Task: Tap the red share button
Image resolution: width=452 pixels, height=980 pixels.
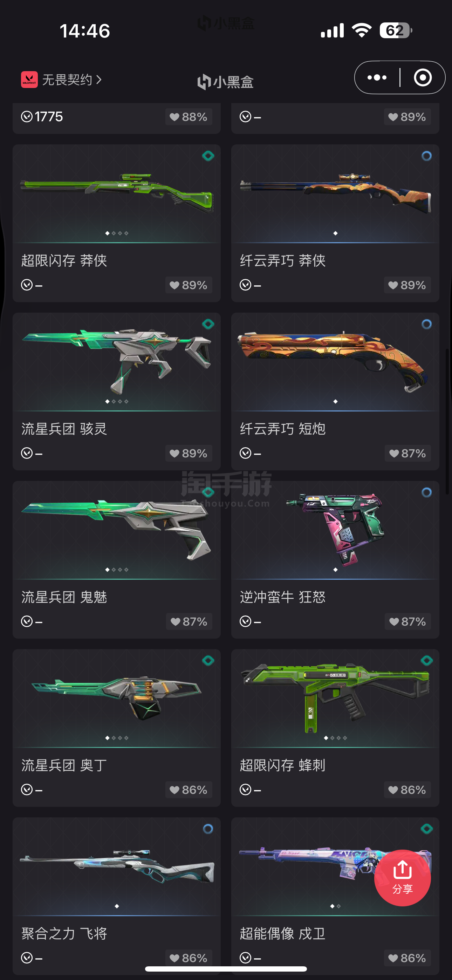Action: tap(402, 878)
